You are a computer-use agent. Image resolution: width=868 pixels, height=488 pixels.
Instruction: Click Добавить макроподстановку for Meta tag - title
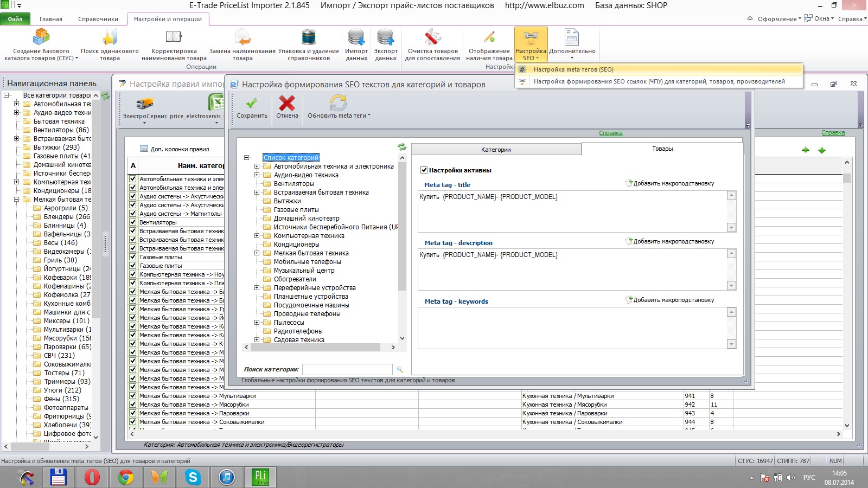[x=670, y=183]
